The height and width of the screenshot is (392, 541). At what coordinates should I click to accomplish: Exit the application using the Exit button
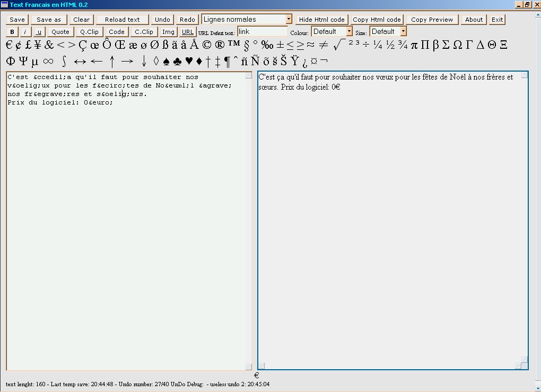[497, 20]
